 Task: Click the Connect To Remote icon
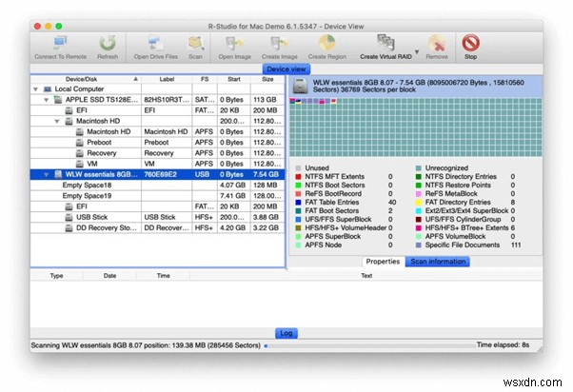pyautogui.click(x=60, y=43)
